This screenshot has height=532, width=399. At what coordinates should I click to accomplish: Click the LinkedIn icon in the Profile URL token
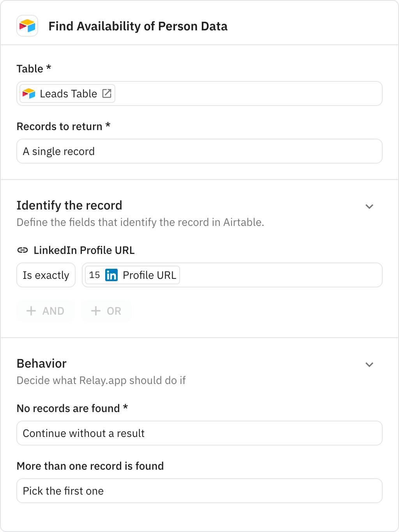(x=111, y=275)
